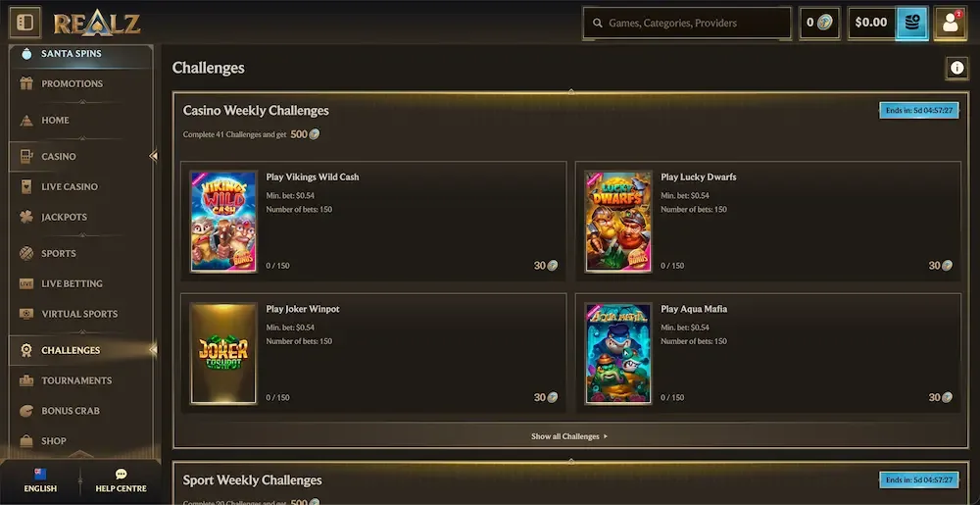Click the $0.00 balance display
The height and width of the screenshot is (505, 980).
[x=871, y=24]
